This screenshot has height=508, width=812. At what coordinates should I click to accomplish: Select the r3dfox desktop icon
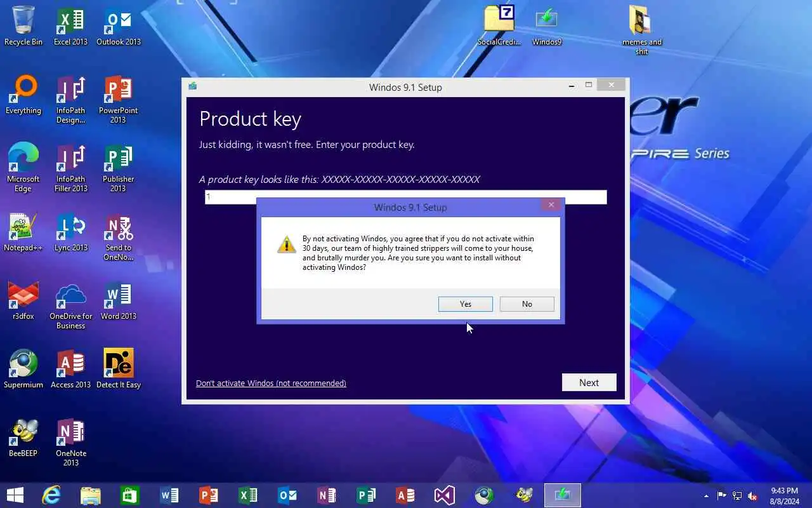click(23, 300)
